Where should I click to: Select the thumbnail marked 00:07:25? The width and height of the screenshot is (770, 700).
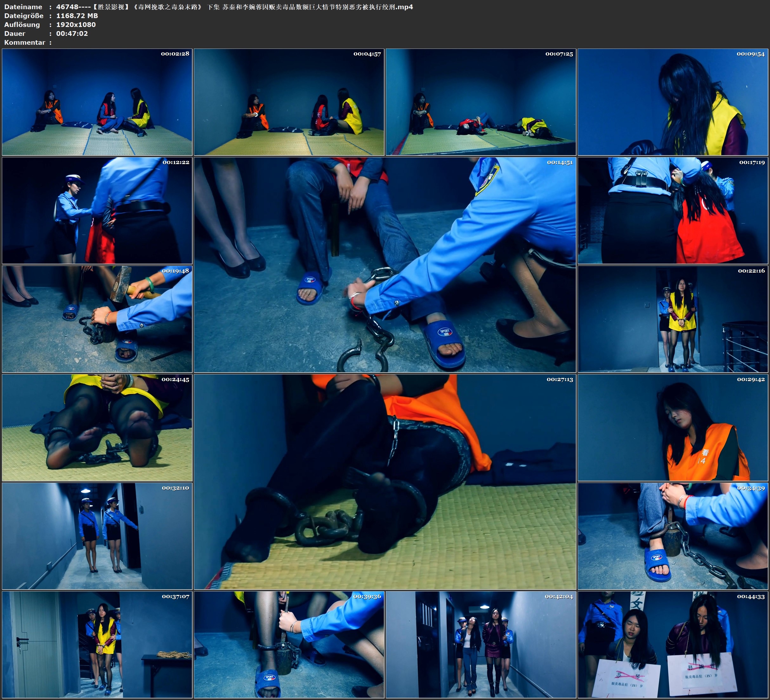coord(480,102)
